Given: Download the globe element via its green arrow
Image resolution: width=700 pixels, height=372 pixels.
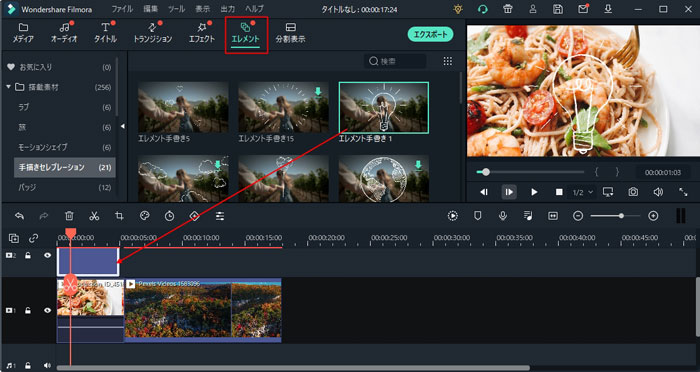Looking at the screenshot, I should [418, 165].
